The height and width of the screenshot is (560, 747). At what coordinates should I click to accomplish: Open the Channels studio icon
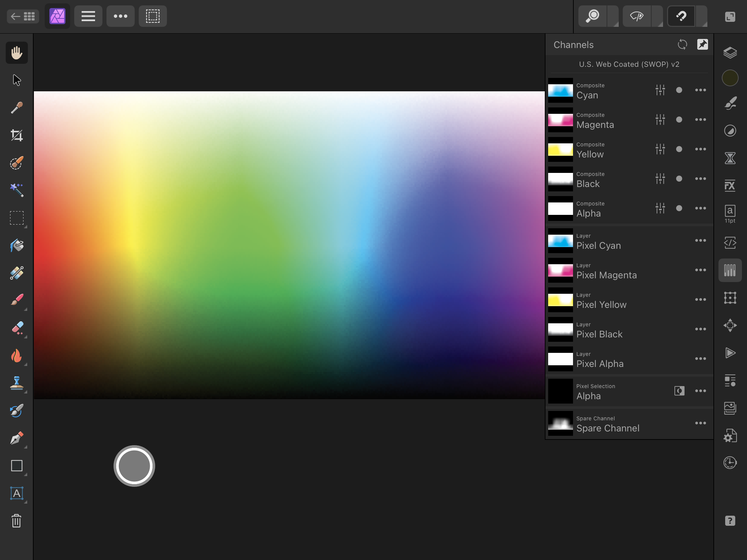tap(730, 270)
